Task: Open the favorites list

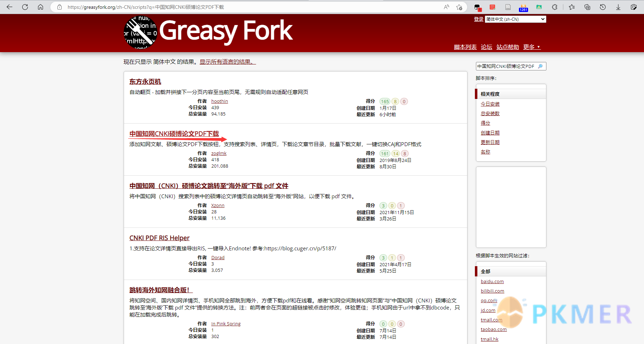Action: tap(572, 7)
